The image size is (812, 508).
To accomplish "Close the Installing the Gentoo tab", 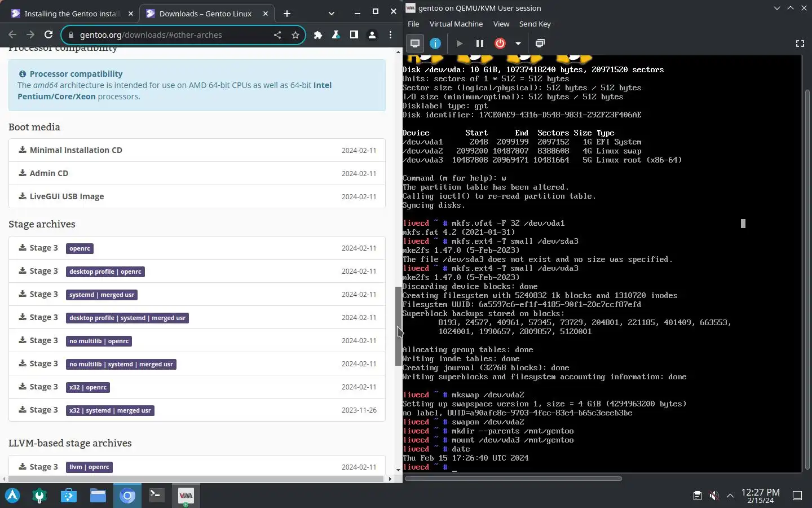I will pos(131,14).
